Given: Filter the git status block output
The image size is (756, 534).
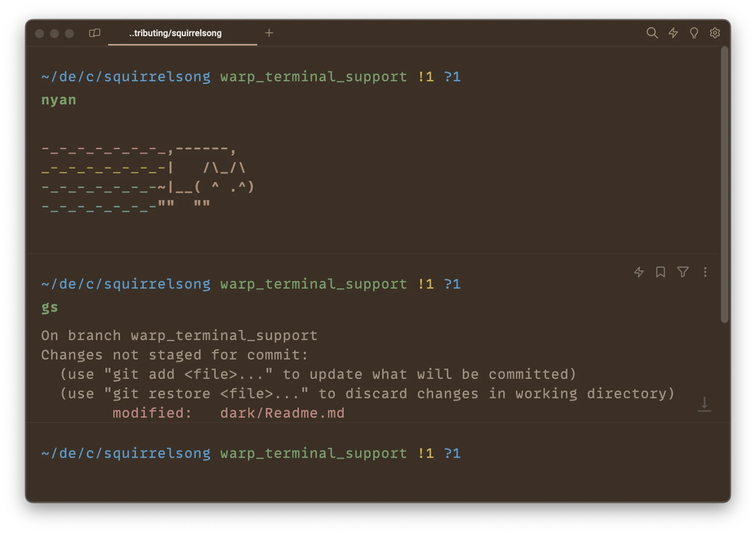Looking at the screenshot, I should click(683, 272).
